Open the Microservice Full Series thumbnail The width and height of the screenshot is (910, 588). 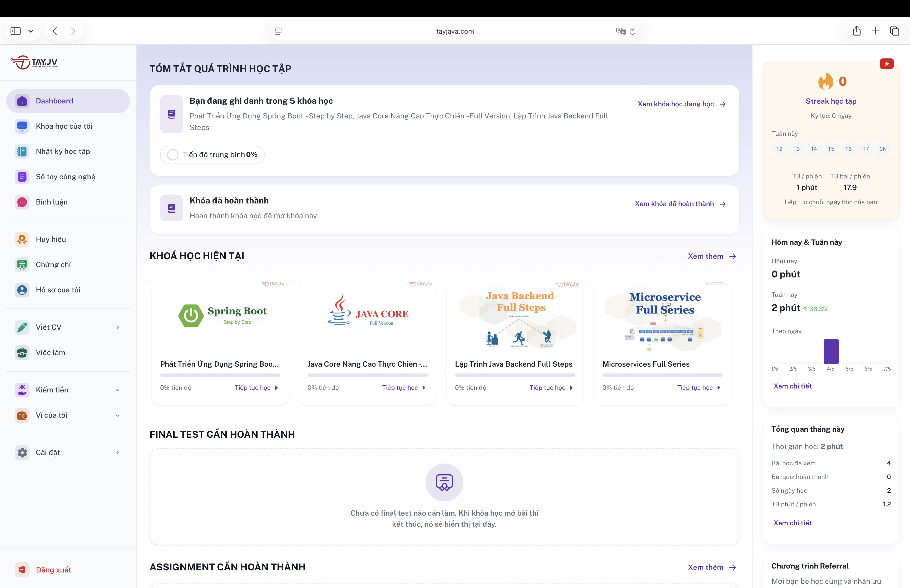tap(662, 317)
